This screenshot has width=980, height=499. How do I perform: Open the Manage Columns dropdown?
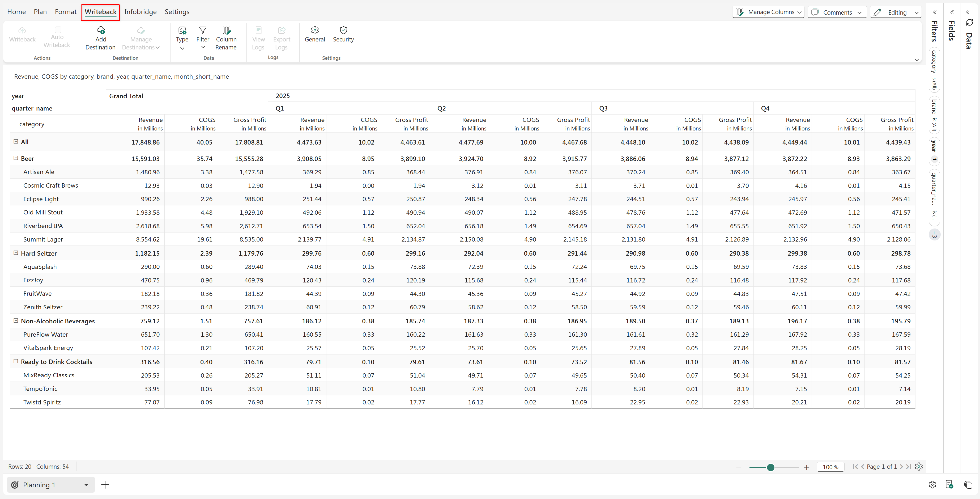(x=768, y=12)
